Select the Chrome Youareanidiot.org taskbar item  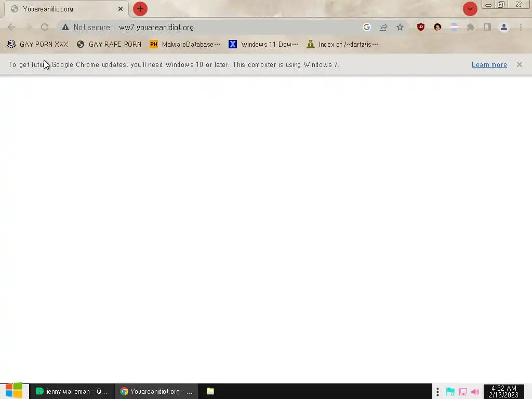(x=156, y=391)
